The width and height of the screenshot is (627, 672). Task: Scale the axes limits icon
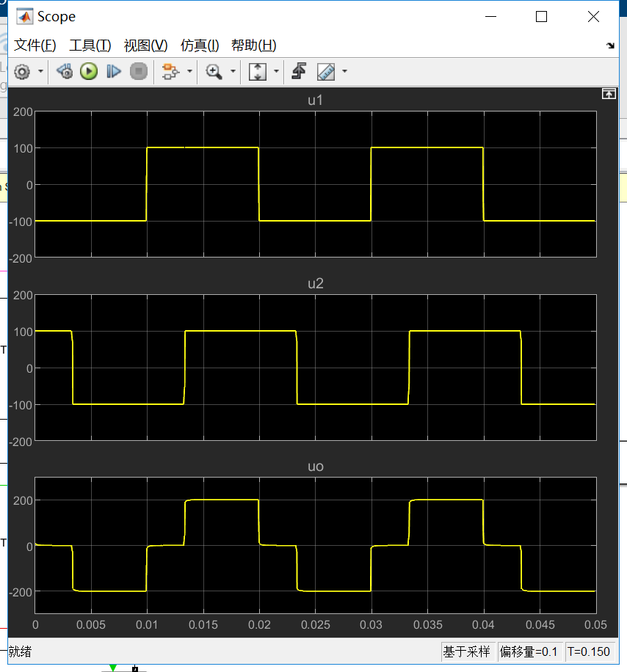coord(257,71)
